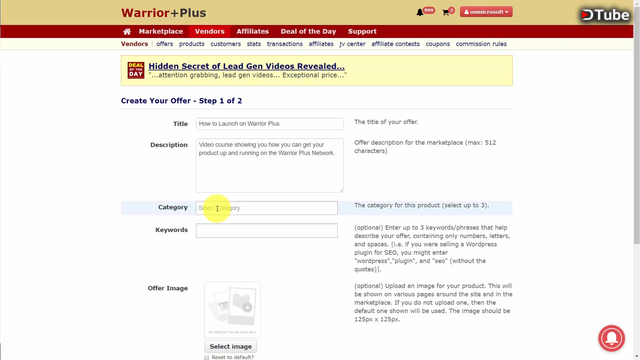This screenshot has width=640, height=360.
Task: Open Hidden Secret of Lead Gen Videos link
Action: coord(247,66)
